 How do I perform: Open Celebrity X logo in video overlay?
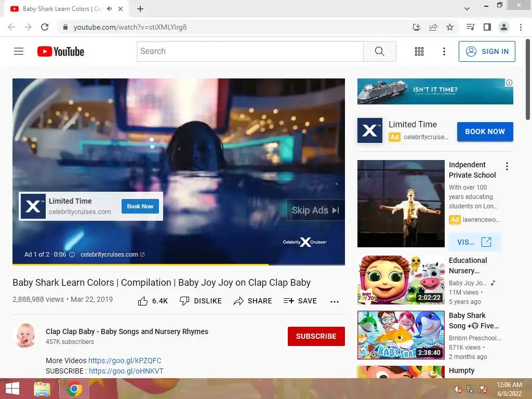(x=33, y=206)
